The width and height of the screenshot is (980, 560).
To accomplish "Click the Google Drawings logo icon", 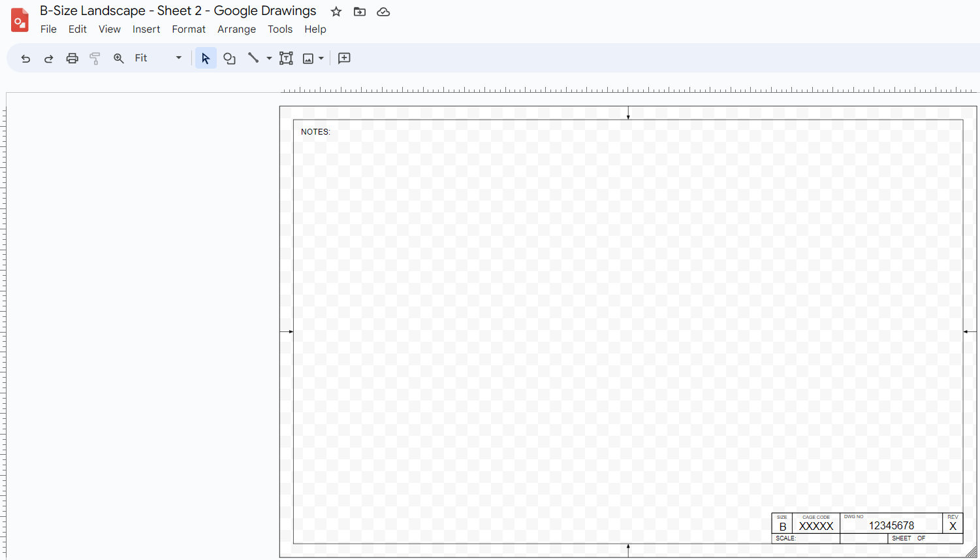I will 20,20.
